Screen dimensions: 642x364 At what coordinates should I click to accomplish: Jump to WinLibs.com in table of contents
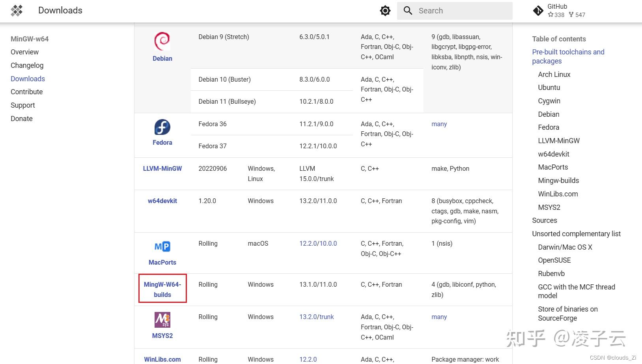[x=558, y=194]
